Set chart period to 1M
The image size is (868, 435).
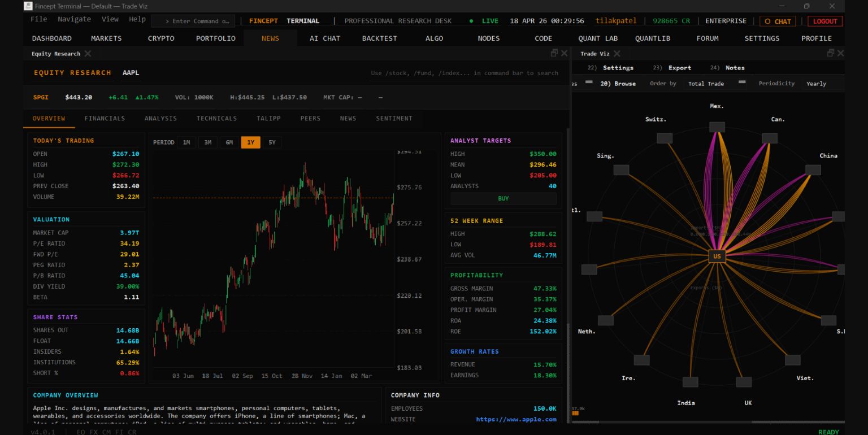coord(186,142)
